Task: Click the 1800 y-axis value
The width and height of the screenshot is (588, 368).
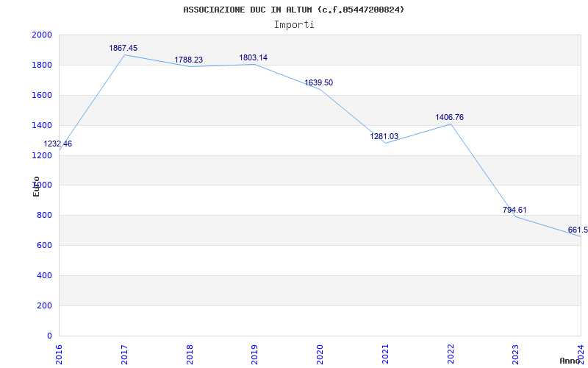Action: [x=42, y=65]
